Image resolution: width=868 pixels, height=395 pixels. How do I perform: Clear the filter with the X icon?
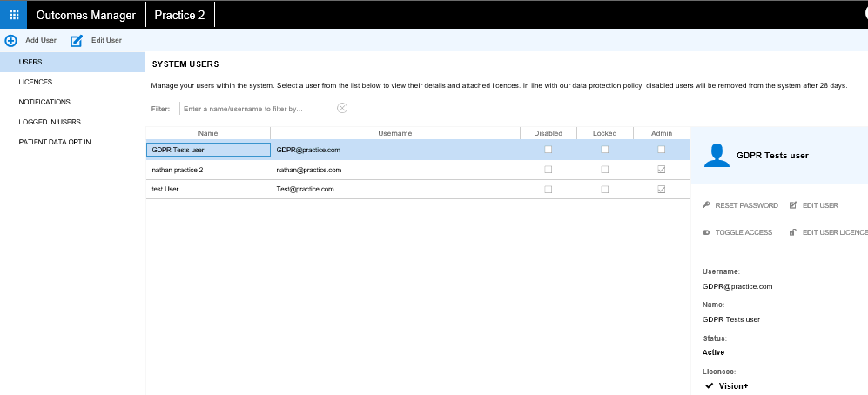(342, 108)
